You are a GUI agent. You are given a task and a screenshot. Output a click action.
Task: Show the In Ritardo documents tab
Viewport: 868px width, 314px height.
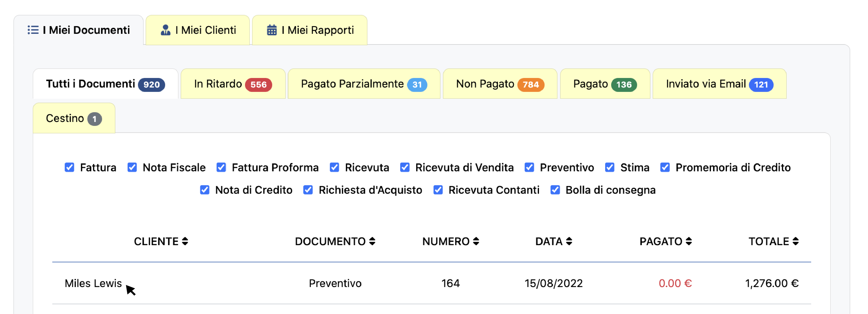(233, 84)
